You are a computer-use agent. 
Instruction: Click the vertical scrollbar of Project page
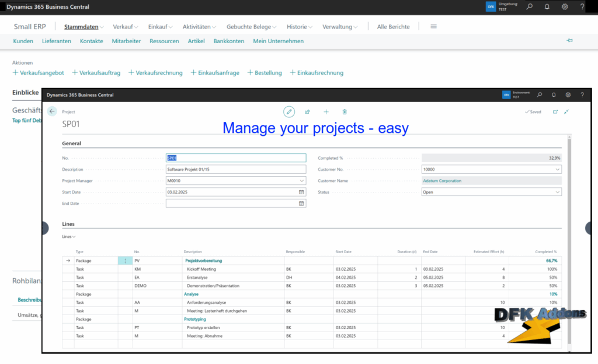(569, 240)
